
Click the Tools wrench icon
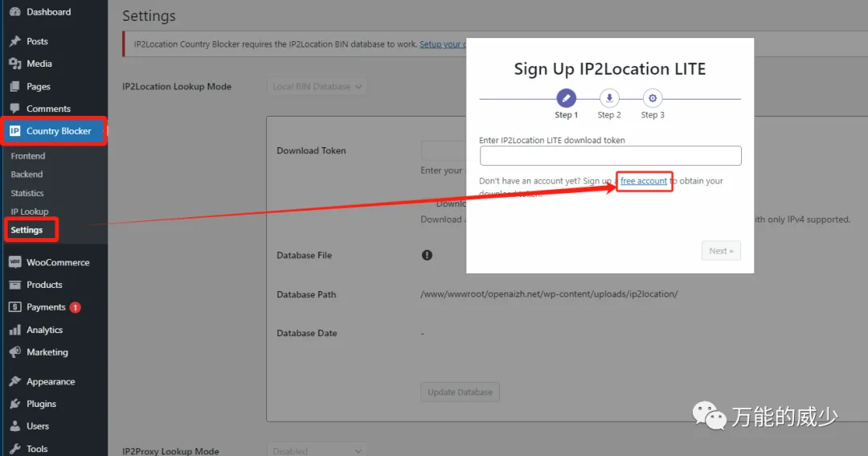point(15,449)
